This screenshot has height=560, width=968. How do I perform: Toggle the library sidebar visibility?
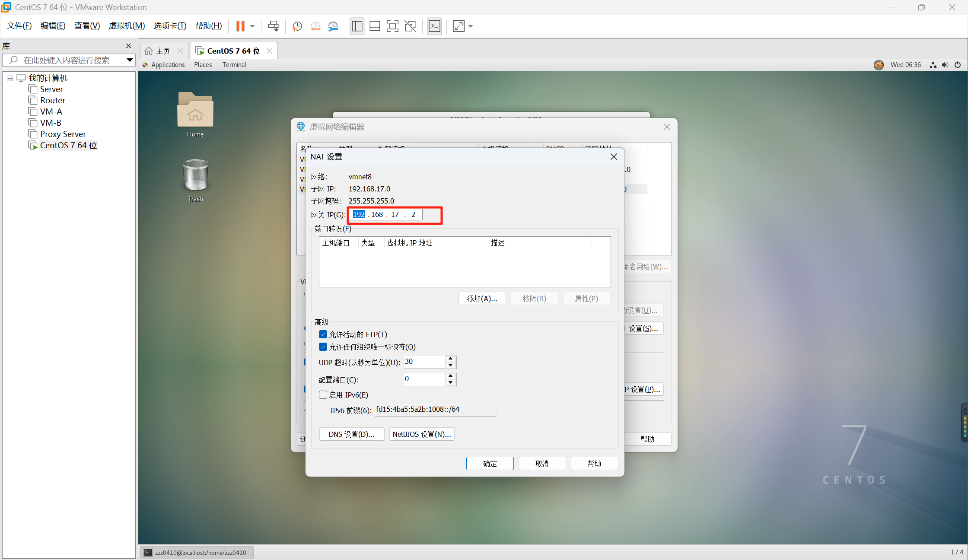click(x=357, y=26)
